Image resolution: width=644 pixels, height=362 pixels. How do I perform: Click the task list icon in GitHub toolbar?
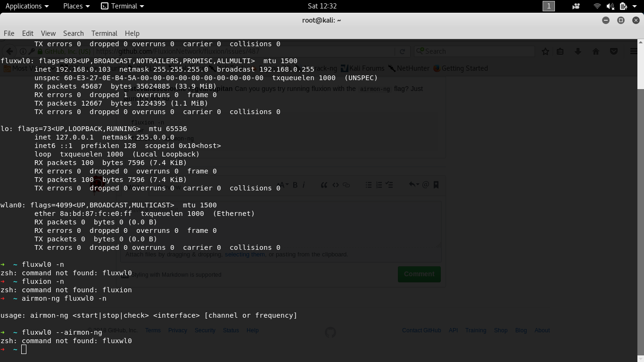coord(389,185)
